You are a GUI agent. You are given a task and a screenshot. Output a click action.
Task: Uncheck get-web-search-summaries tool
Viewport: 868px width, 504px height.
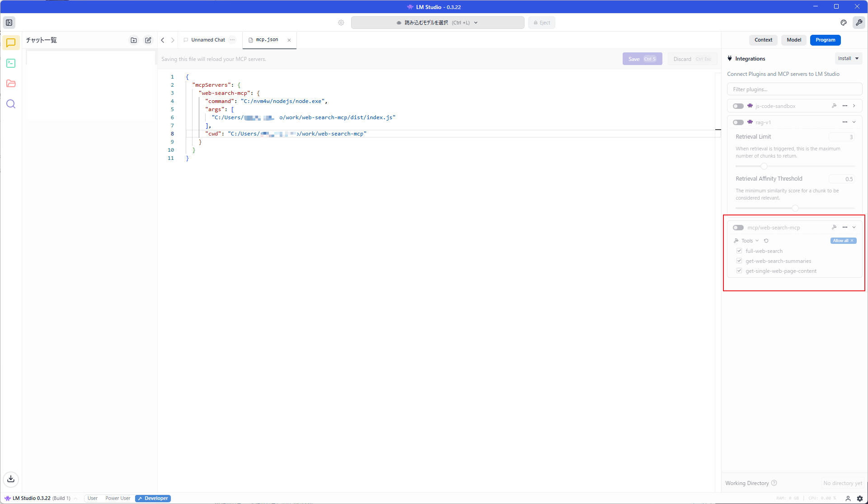point(739,261)
